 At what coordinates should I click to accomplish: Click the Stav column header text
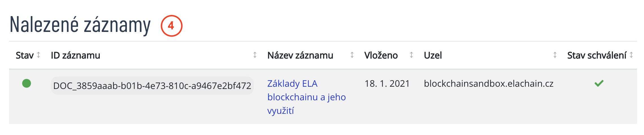click(x=25, y=55)
